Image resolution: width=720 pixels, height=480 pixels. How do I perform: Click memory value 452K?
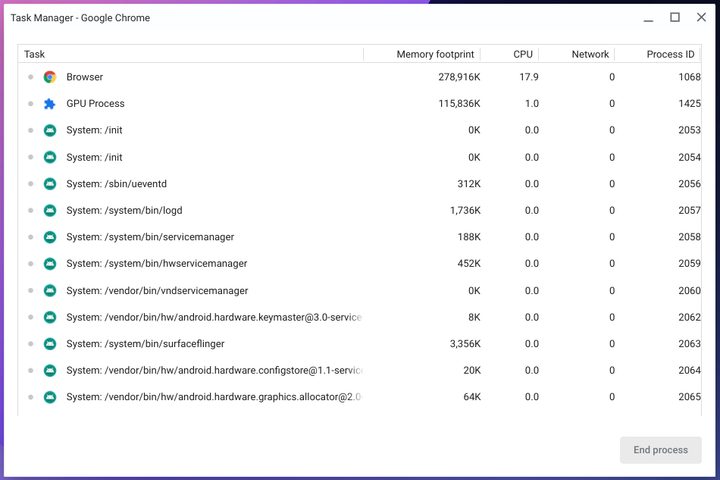coord(469,264)
